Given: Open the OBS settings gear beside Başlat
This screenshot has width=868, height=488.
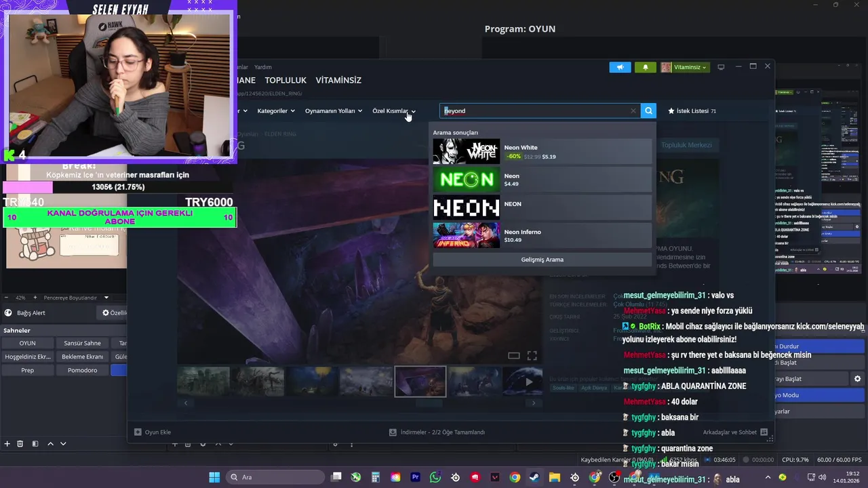Looking at the screenshot, I should [x=857, y=379].
